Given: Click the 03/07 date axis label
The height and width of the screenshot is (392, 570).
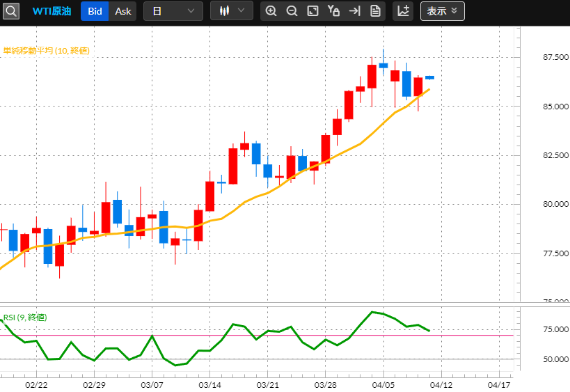Looking at the screenshot, I should (x=152, y=385).
